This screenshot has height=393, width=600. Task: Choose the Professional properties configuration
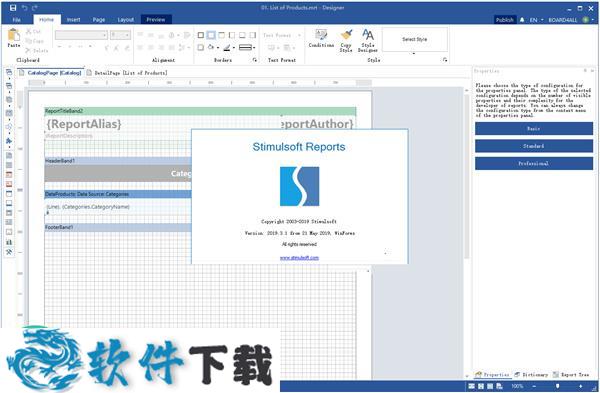coord(534,163)
